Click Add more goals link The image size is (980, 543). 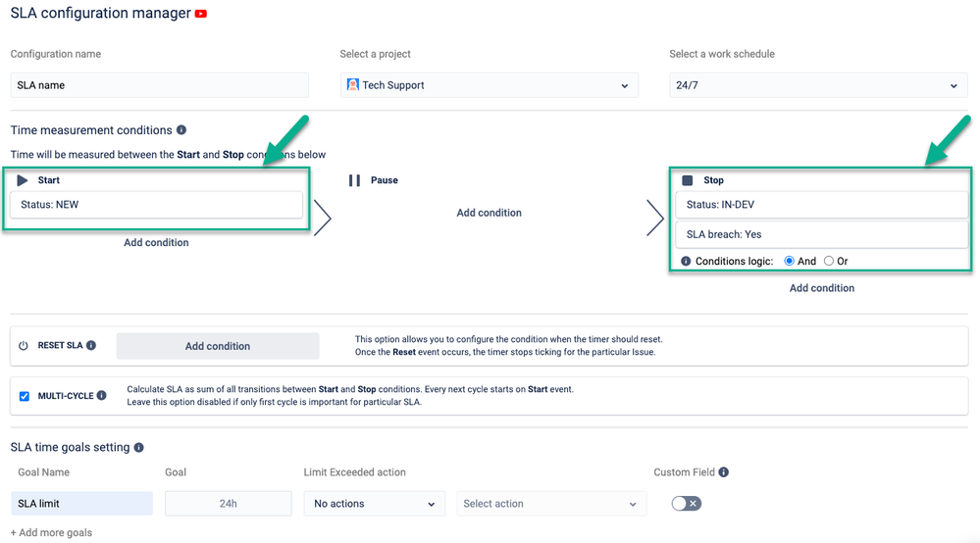pos(51,532)
